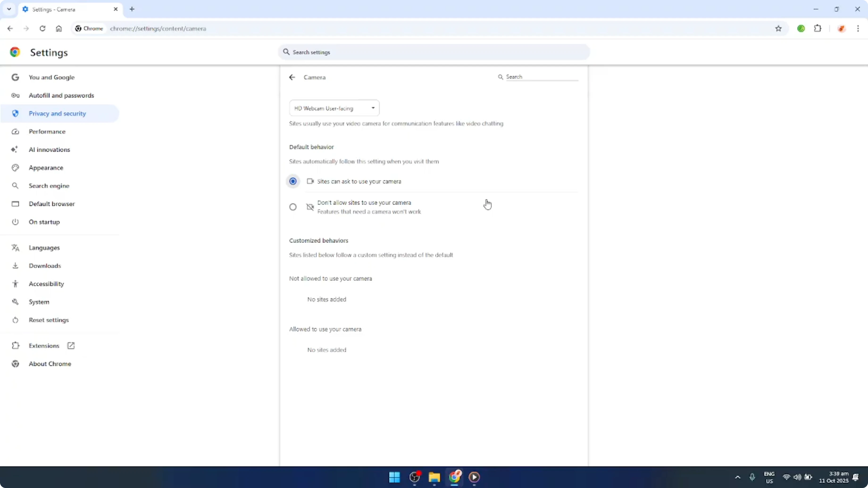Open the HD Webcam User-facing dropdown
Viewport: 868px width, 488px height.
(x=334, y=108)
